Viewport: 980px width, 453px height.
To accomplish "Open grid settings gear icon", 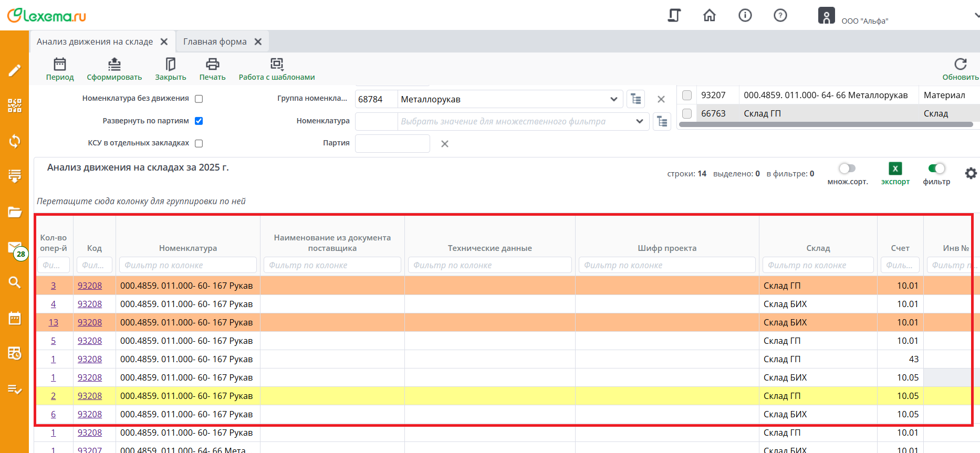I will coord(971,173).
